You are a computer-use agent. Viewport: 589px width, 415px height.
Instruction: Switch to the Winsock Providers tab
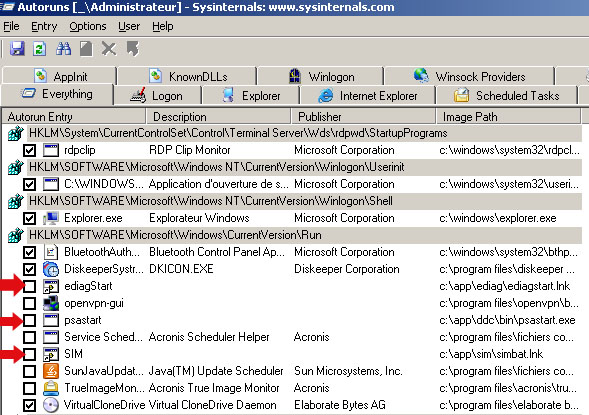pos(470,76)
